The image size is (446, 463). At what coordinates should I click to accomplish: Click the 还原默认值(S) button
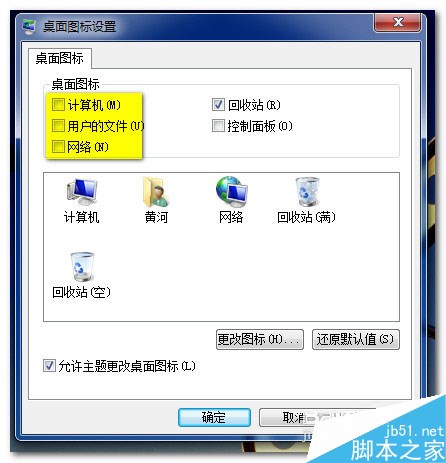[356, 339]
